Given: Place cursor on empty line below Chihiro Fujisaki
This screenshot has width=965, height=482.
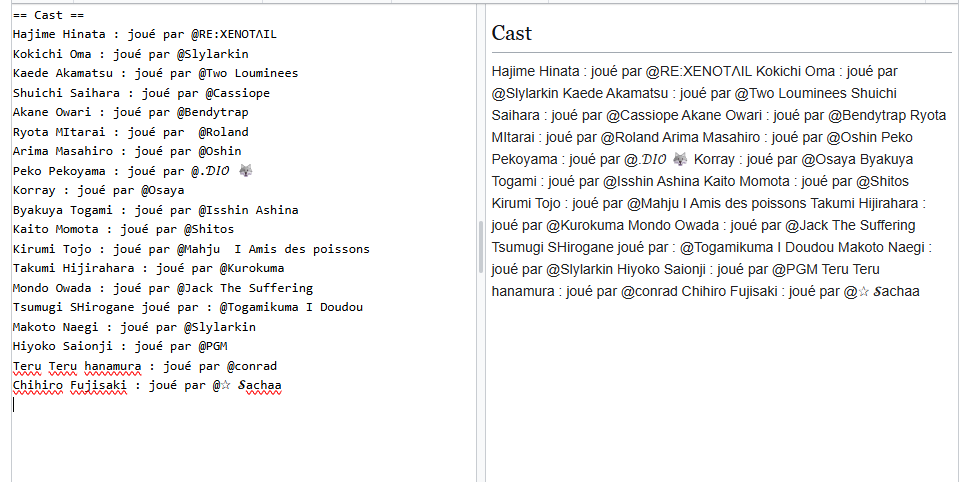Looking at the screenshot, I should 243,404.
